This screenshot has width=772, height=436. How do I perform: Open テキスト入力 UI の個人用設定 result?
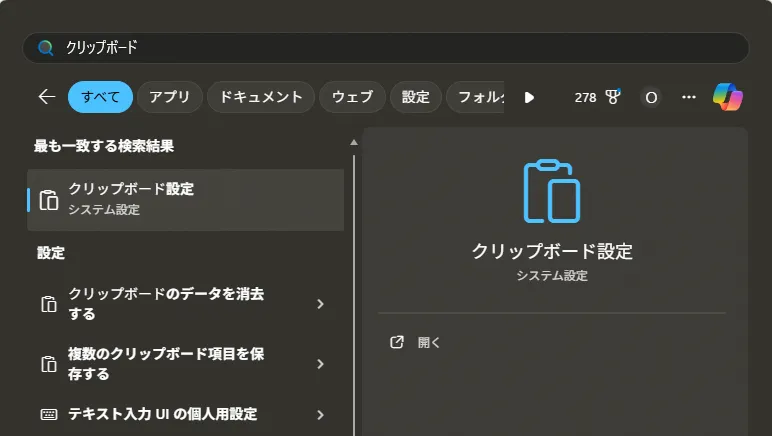186,414
